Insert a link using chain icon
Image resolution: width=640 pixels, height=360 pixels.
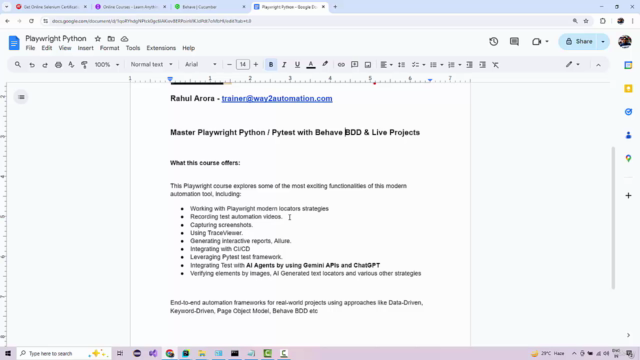[x=341, y=64]
